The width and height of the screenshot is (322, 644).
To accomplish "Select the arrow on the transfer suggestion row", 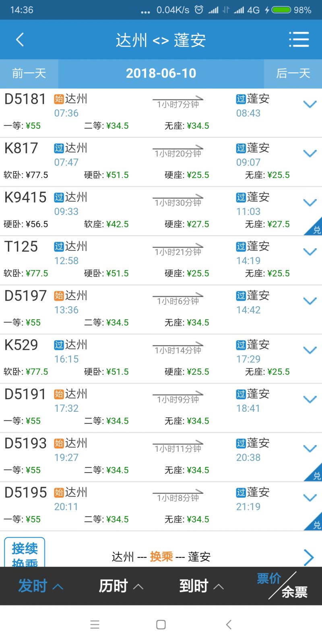I will tap(309, 557).
